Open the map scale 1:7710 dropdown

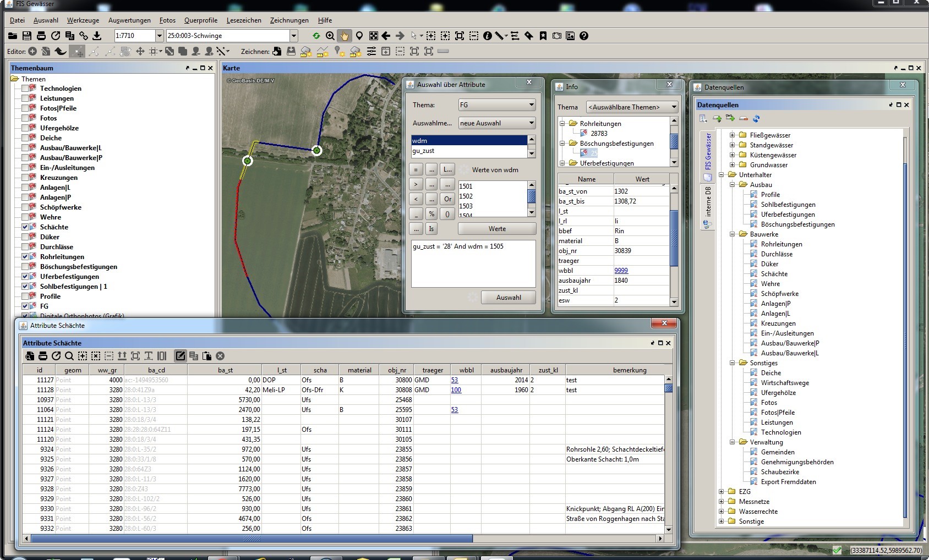click(x=160, y=36)
